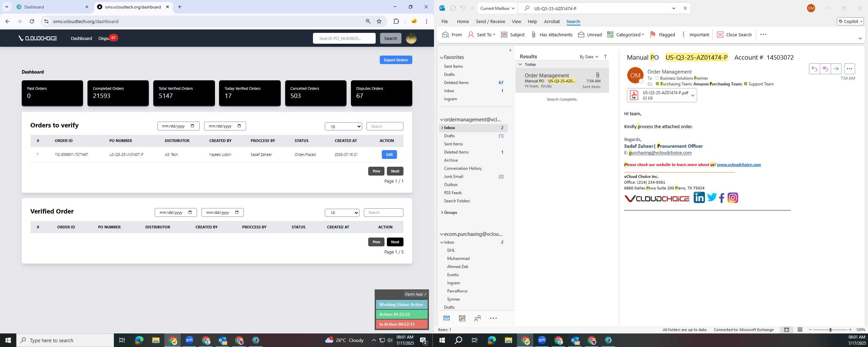
Task: Open the Sent To filter dropdown
Action: (482, 35)
